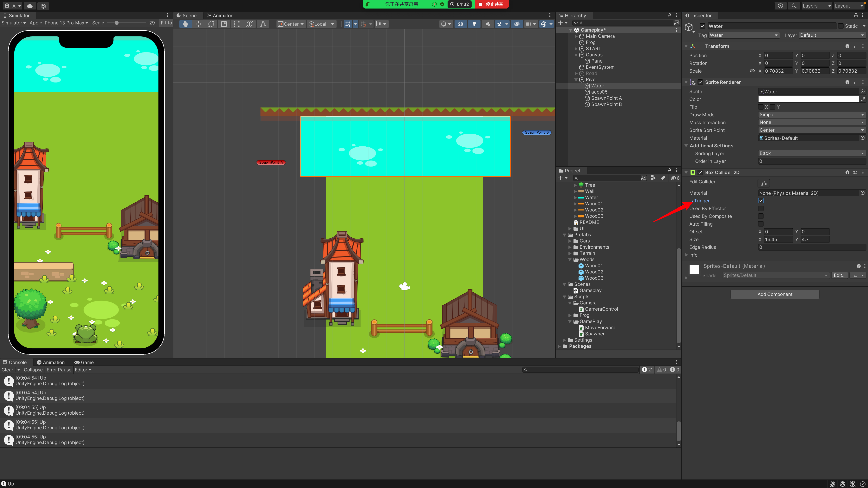868x488 pixels.
Task: Open the Tag dropdown
Action: tap(744, 35)
